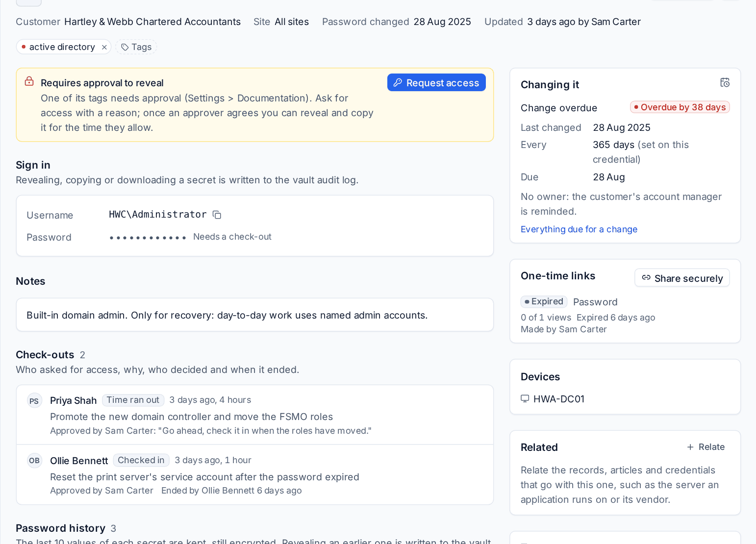Click customer Hartley & Webb Chartered Accountants
The image size is (756, 544).
(152, 22)
